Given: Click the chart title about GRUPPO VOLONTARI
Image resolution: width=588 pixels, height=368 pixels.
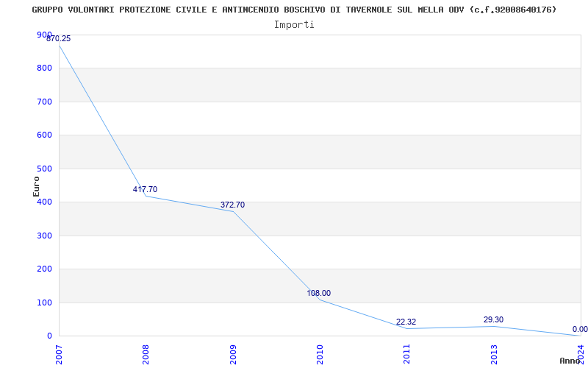Looking at the screenshot, I should [x=294, y=10].
